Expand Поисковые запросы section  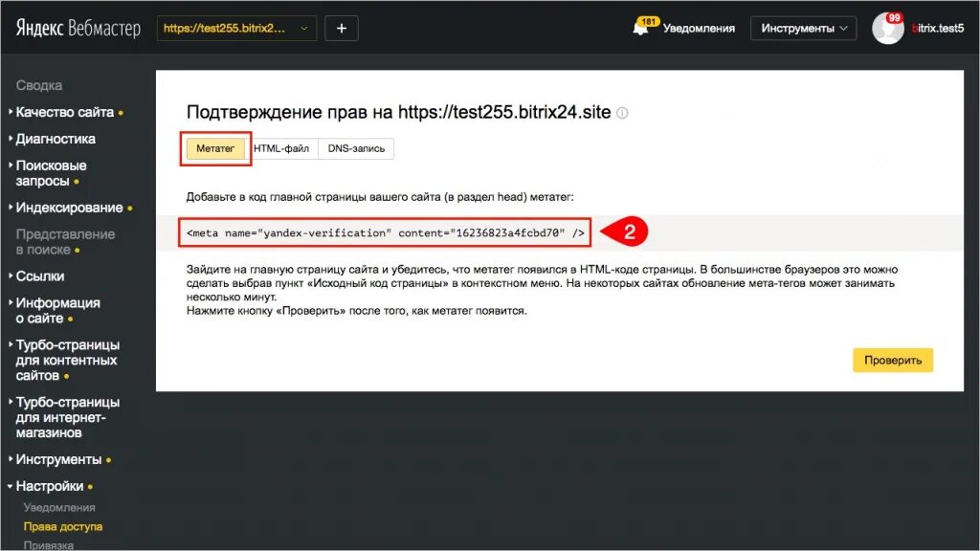(52, 173)
